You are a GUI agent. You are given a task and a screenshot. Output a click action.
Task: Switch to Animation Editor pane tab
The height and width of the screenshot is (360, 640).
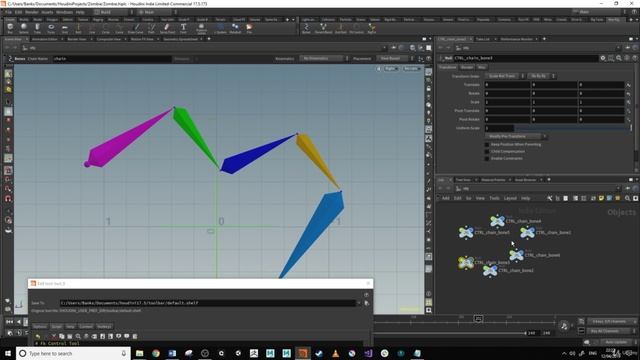coord(44,39)
